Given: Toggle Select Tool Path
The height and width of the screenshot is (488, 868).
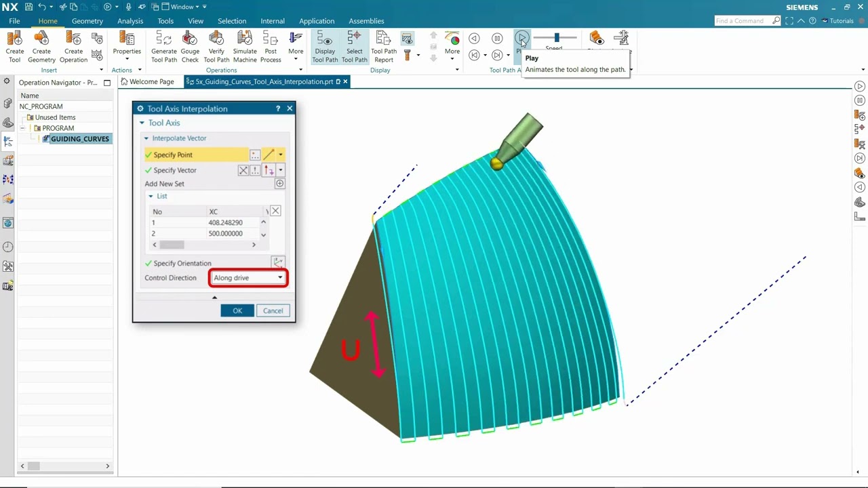Looking at the screenshot, I should coord(354,47).
